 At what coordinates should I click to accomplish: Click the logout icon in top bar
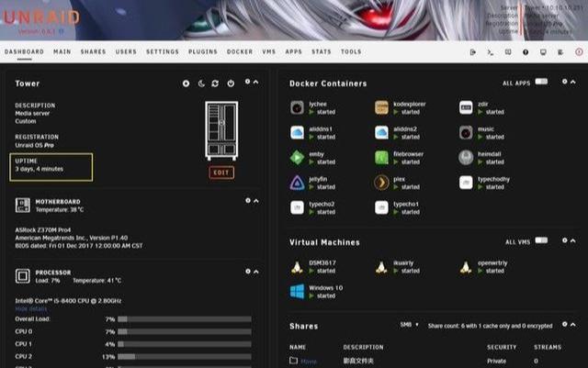(x=473, y=52)
